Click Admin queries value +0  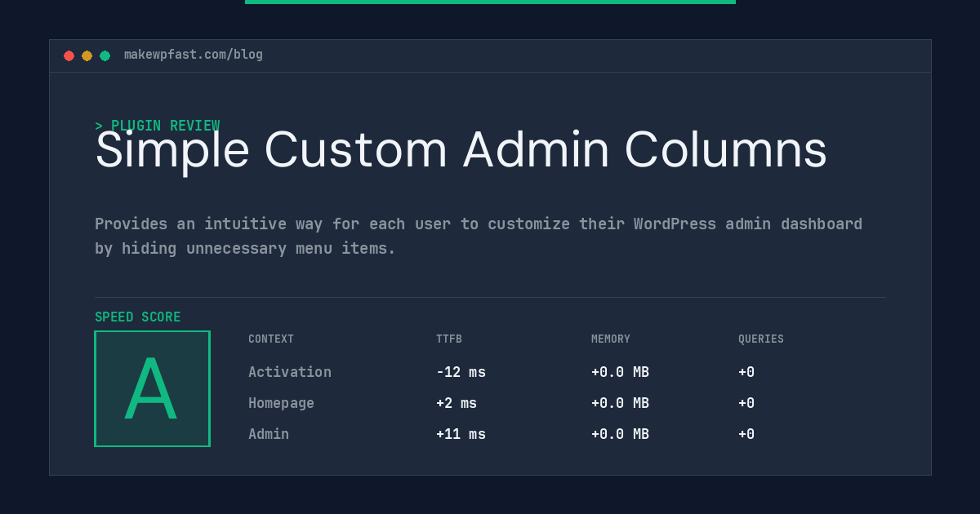tap(746, 434)
